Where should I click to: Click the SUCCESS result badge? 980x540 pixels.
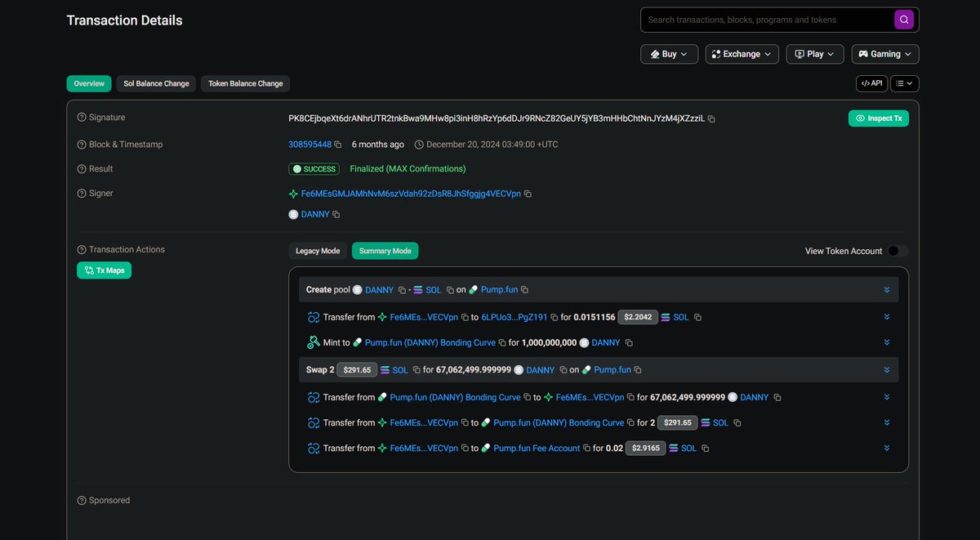point(314,169)
